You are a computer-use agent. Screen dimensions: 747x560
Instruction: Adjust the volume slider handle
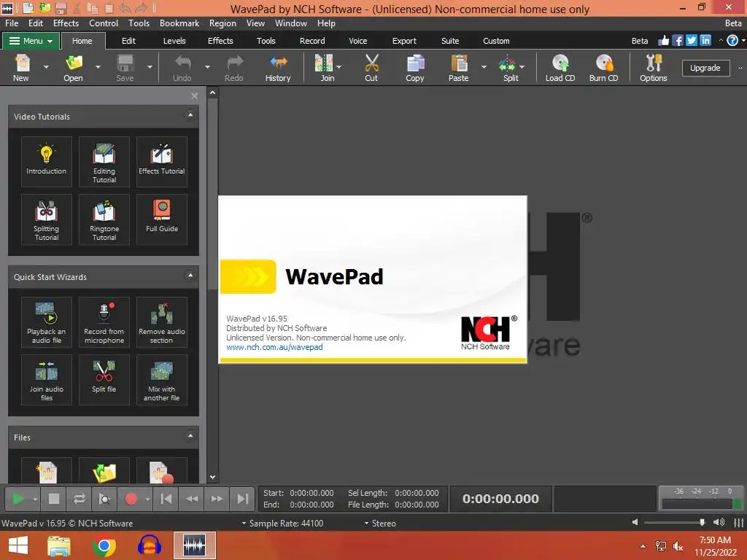[x=703, y=522]
